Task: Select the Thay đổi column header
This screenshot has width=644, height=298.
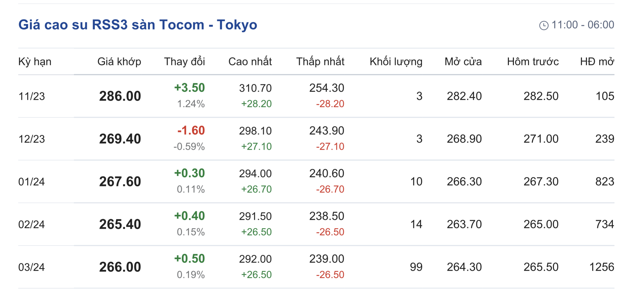Action: tap(184, 62)
